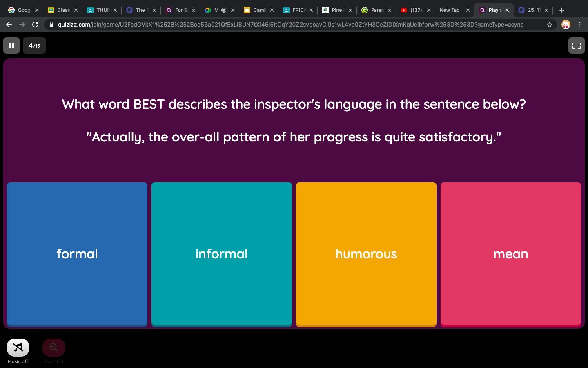The image size is (588, 368).
Task: Select the answer 'formal'
Action: (77, 254)
